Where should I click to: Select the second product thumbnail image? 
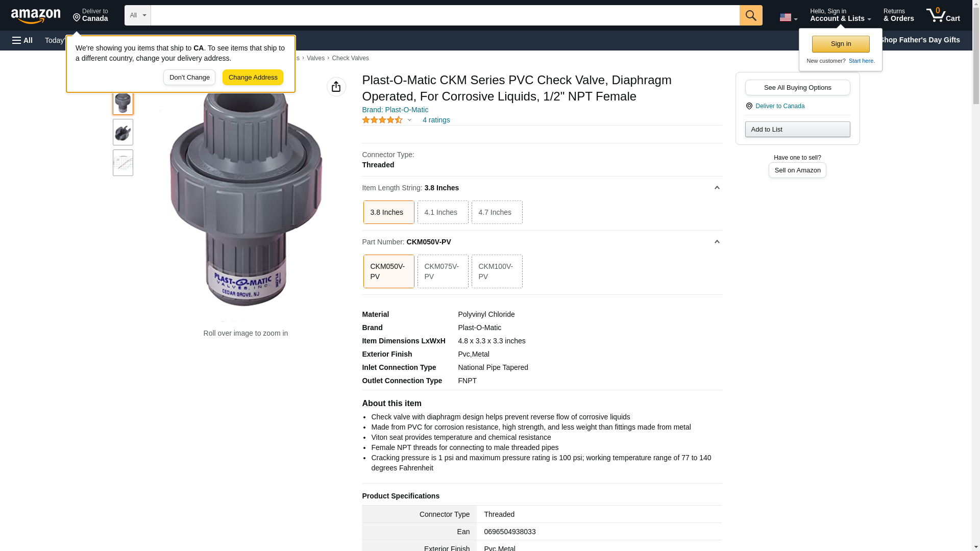[x=123, y=132]
